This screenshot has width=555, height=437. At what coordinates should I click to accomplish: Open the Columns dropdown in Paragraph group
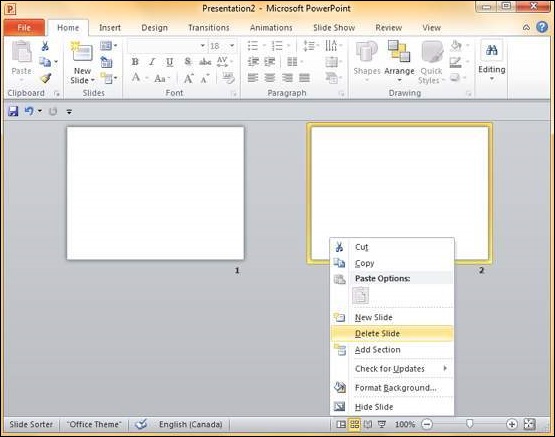pyautogui.click(x=295, y=62)
